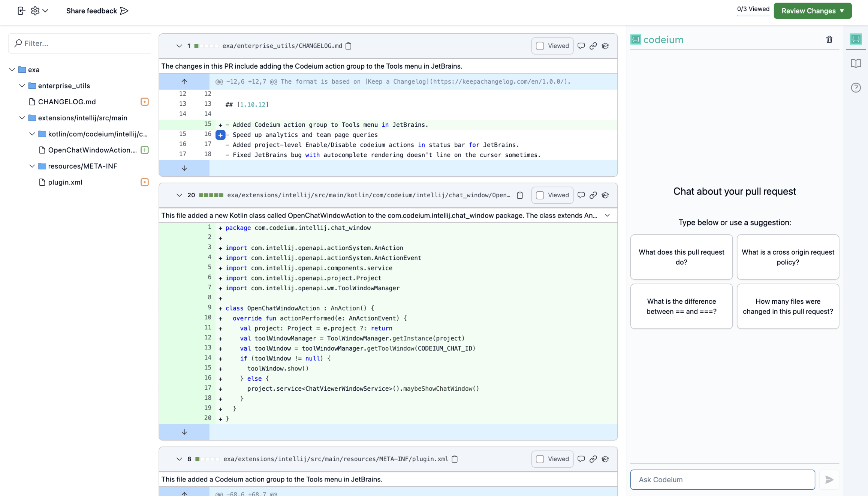The height and width of the screenshot is (498, 868).
Task: Copy plugin.xml file path
Action: (455, 459)
